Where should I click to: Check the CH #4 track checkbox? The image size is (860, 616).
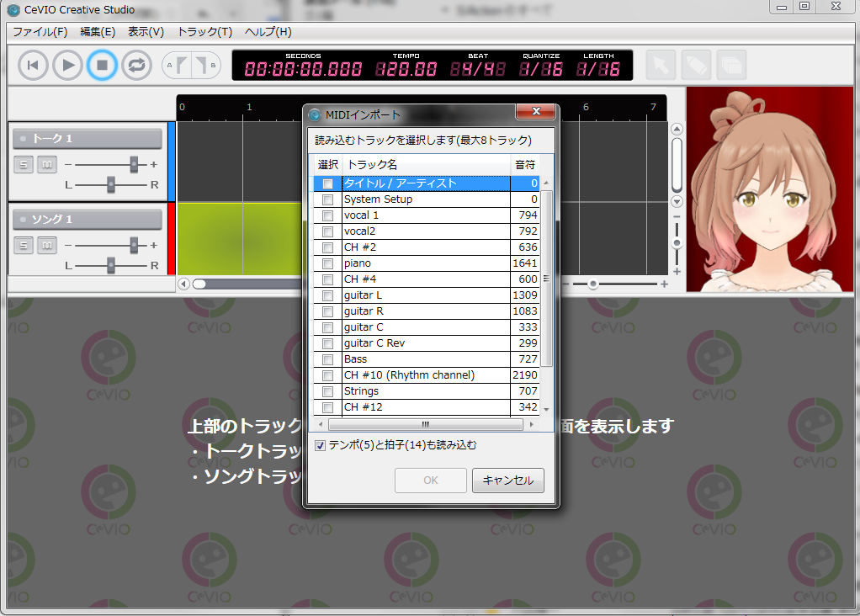pyautogui.click(x=327, y=279)
